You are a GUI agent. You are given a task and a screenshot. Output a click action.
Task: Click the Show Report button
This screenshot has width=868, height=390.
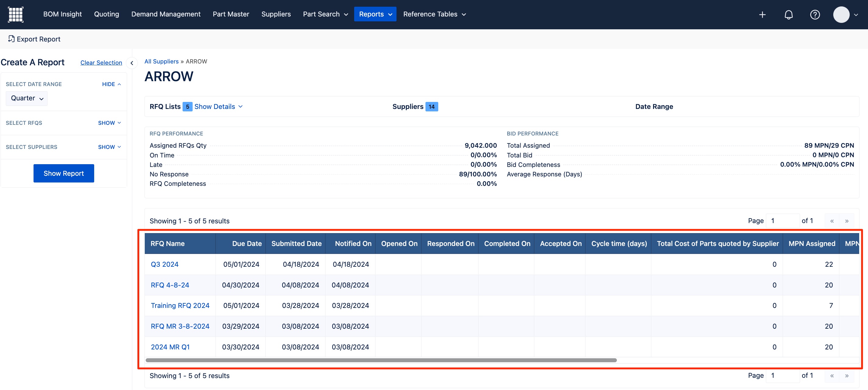click(64, 173)
